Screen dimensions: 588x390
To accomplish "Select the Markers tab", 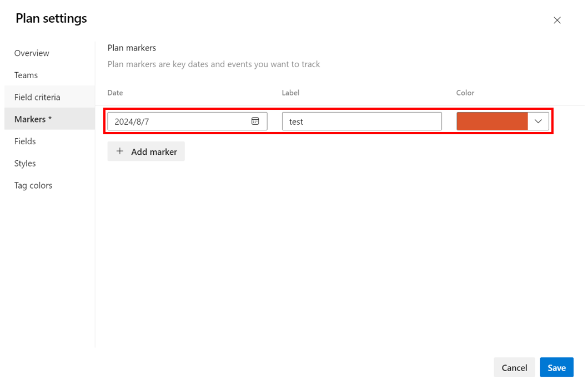I will [x=49, y=119].
